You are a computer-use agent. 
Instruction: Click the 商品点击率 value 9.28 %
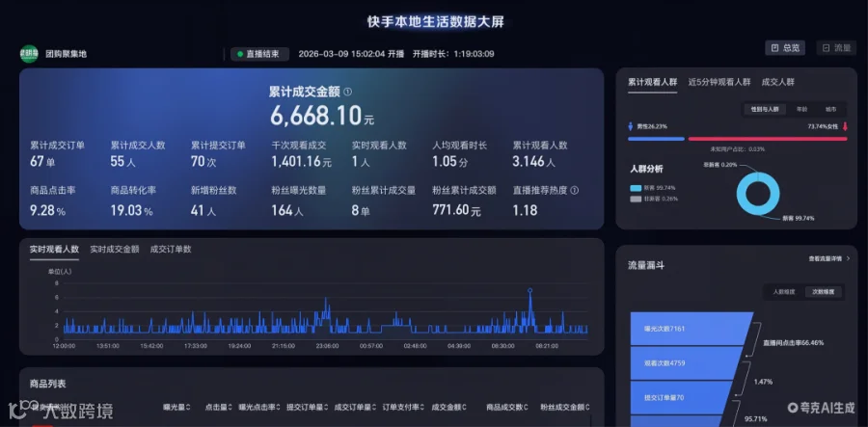pos(47,211)
